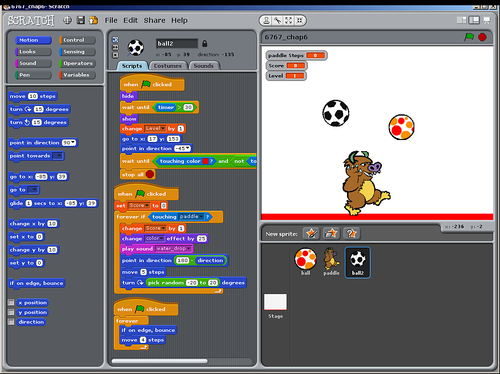Open the Pen blocks category
This screenshot has width=500, height=374.
33,75
